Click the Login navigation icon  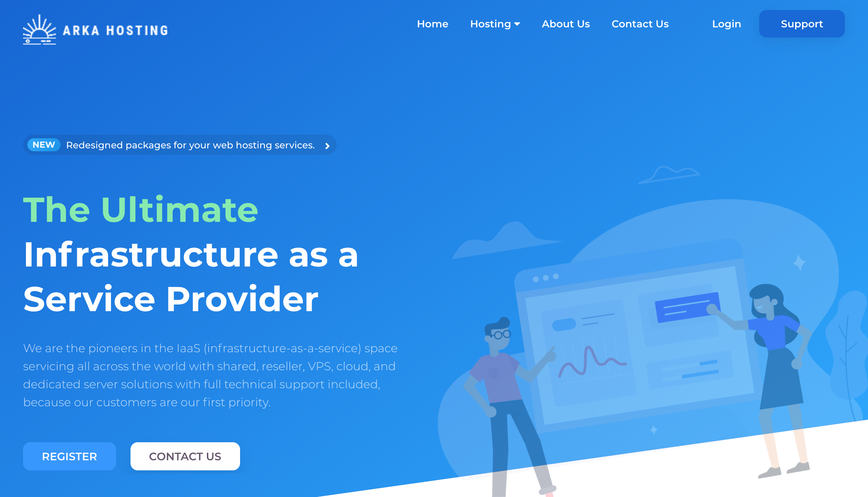tap(726, 24)
